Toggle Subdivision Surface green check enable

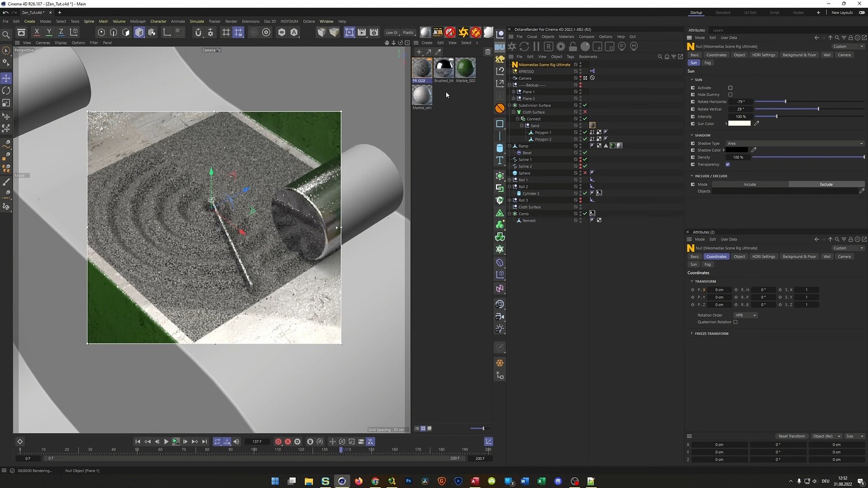585,105
